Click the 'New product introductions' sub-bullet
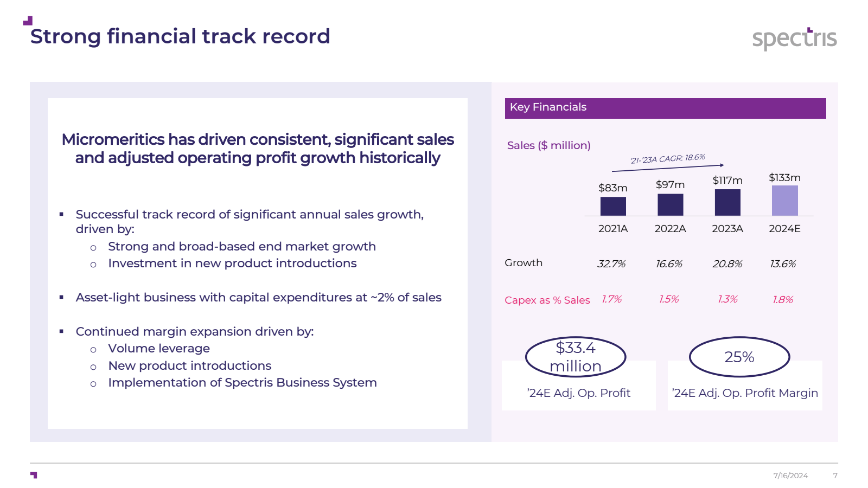 tap(190, 366)
